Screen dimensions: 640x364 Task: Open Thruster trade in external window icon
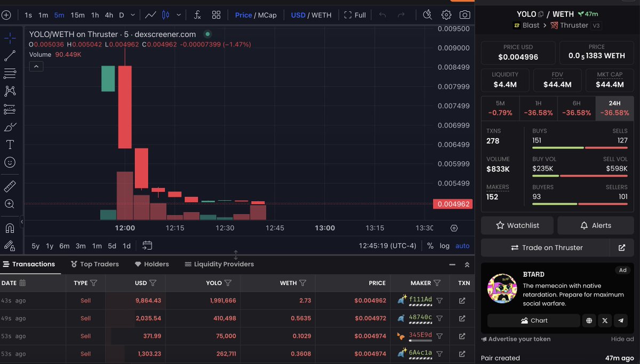(622, 248)
